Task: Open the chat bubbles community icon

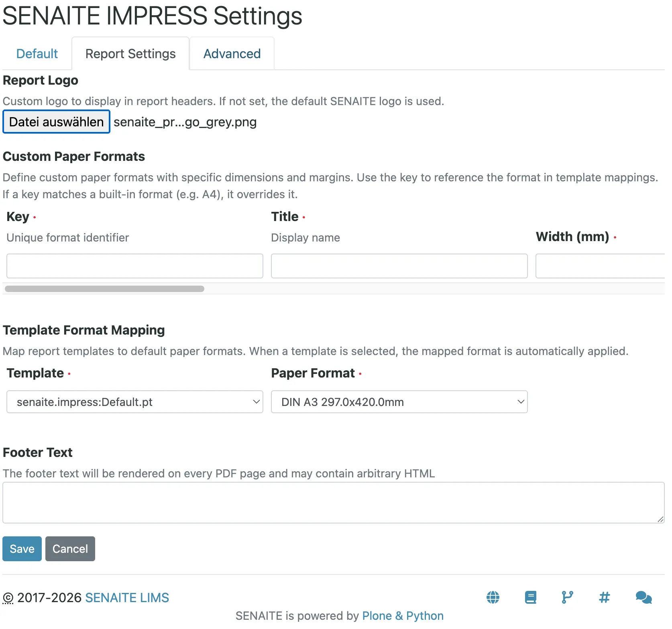Action: coord(644,597)
